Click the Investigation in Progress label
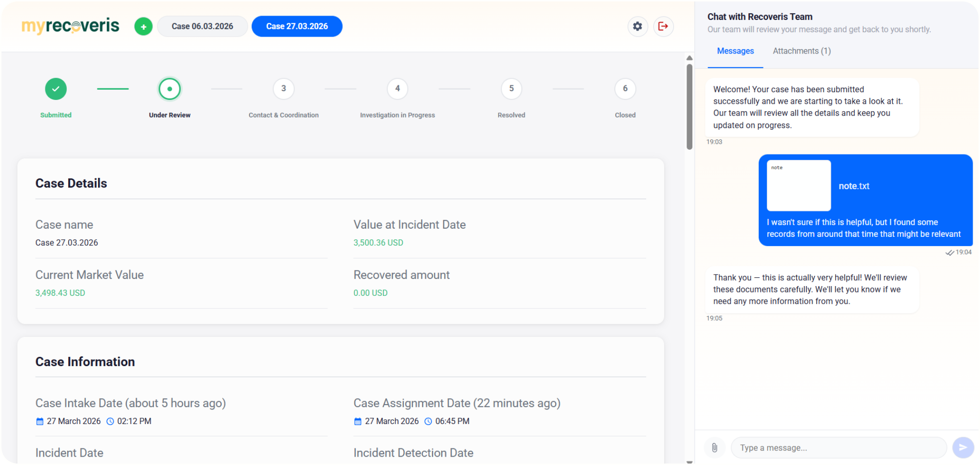The height and width of the screenshot is (465, 980). (x=397, y=115)
